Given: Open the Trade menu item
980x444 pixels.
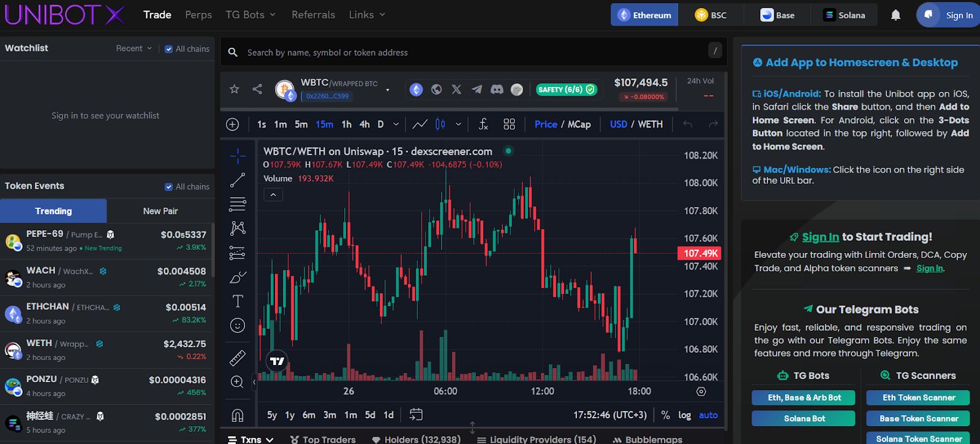Looking at the screenshot, I should (157, 15).
